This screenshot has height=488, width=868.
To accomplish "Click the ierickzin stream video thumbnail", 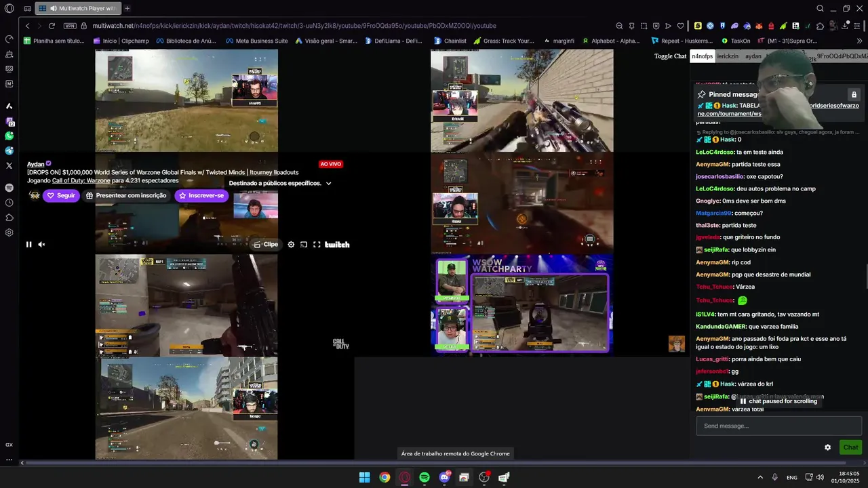I will [522, 100].
